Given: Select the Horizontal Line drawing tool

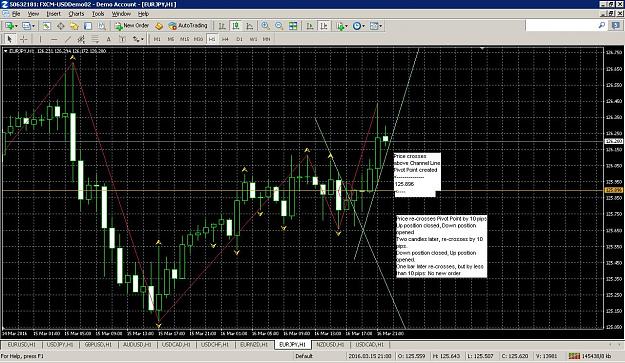Looking at the screenshot, I should tap(54, 39).
